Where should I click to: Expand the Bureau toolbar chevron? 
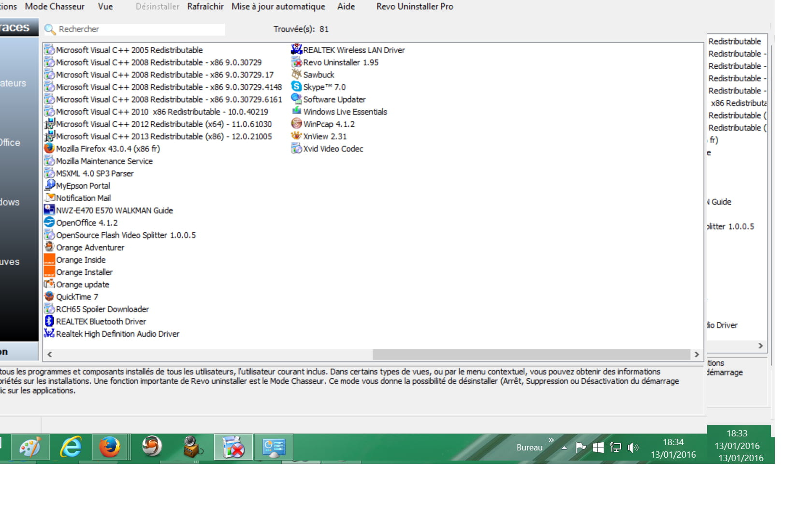tap(551, 440)
